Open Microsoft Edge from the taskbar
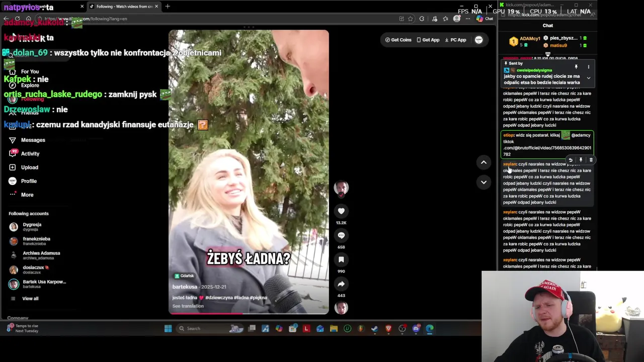Viewport: 644px width, 362px height. point(430,328)
